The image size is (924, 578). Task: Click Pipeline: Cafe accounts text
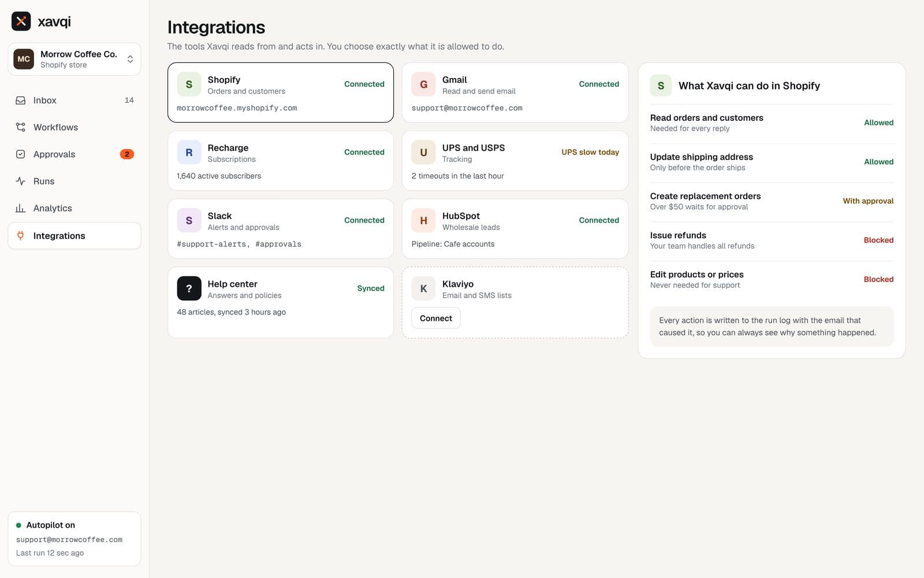(453, 244)
